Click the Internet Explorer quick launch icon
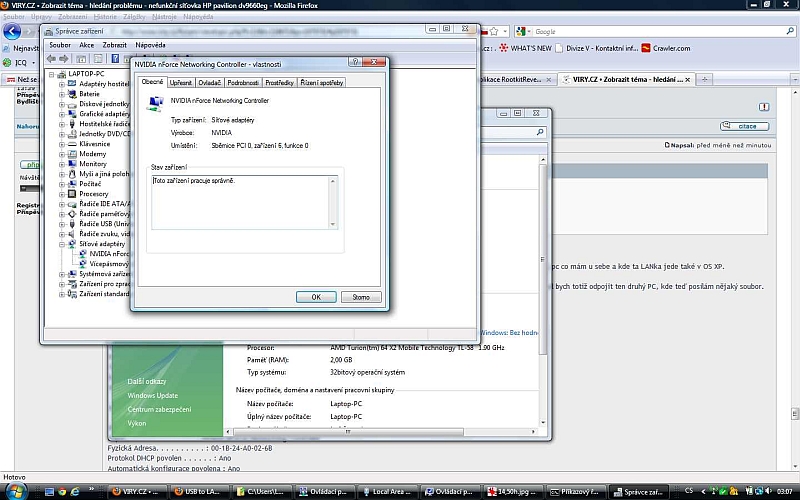The width and height of the screenshot is (800, 500). [75, 492]
